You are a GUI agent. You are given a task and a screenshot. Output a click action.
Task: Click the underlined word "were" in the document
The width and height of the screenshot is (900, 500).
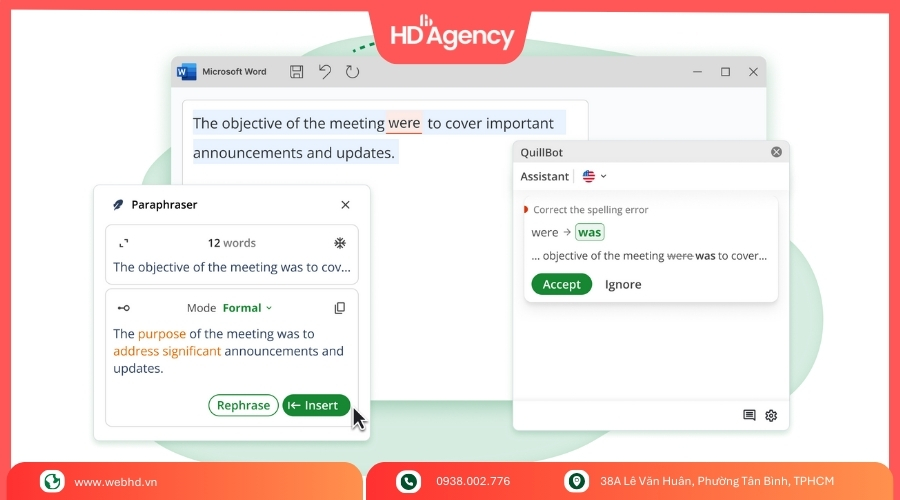coord(404,124)
